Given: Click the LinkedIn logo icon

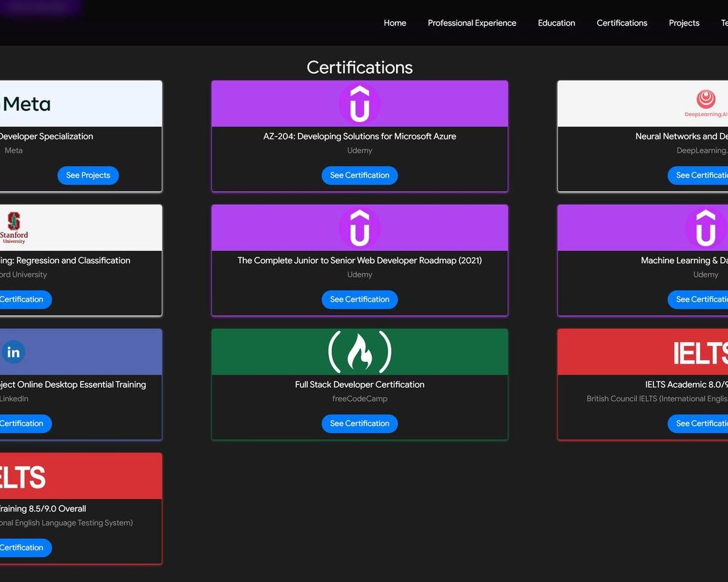Looking at the screenshot, I should (13, 352).
